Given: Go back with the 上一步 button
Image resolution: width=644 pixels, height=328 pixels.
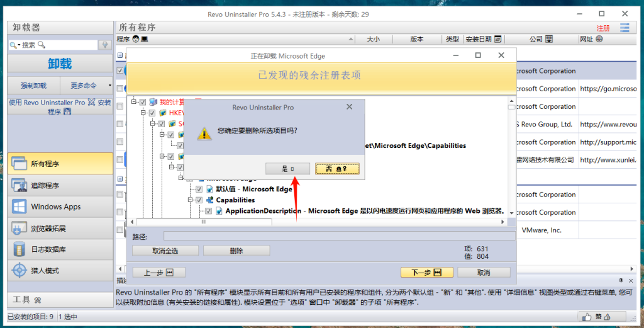Looking at the screenshot, I should tap(159, 273).
